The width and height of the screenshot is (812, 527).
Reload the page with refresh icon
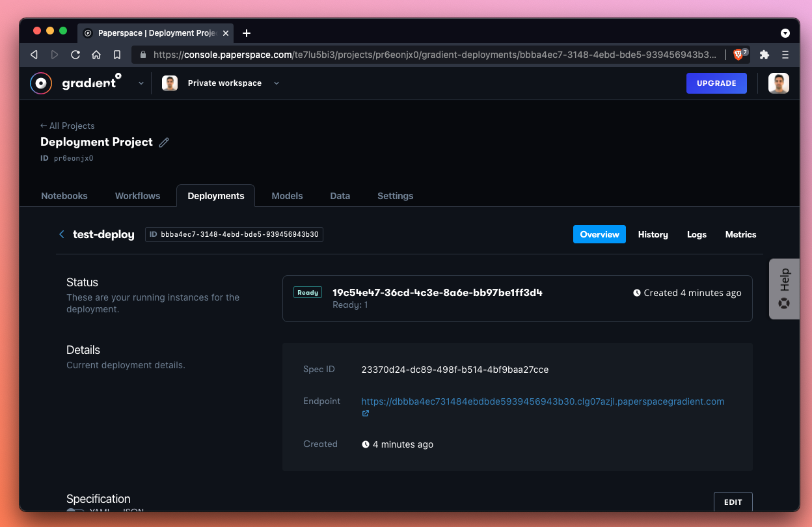tap(75, 55)
